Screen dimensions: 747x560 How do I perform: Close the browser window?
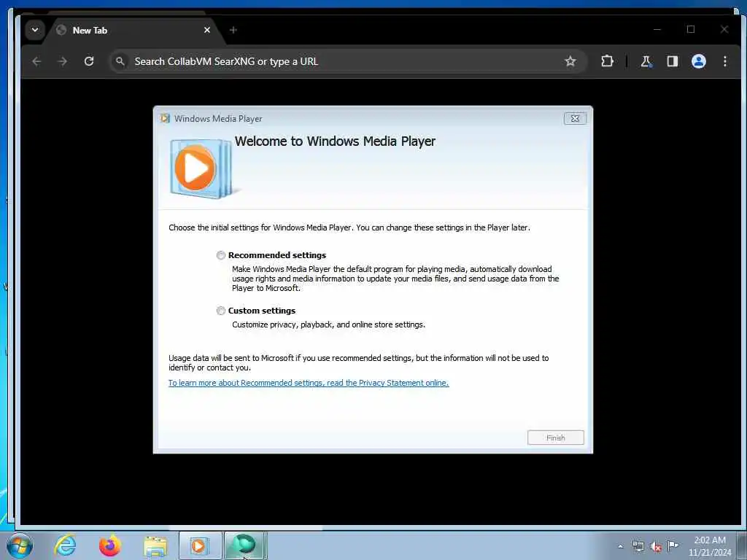click(x=724, y=29)
